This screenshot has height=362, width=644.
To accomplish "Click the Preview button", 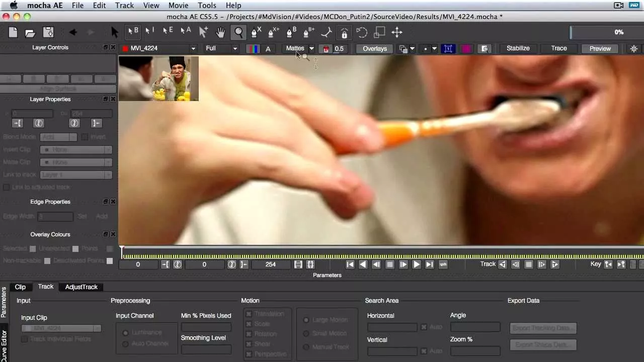I will coord(600,49).
